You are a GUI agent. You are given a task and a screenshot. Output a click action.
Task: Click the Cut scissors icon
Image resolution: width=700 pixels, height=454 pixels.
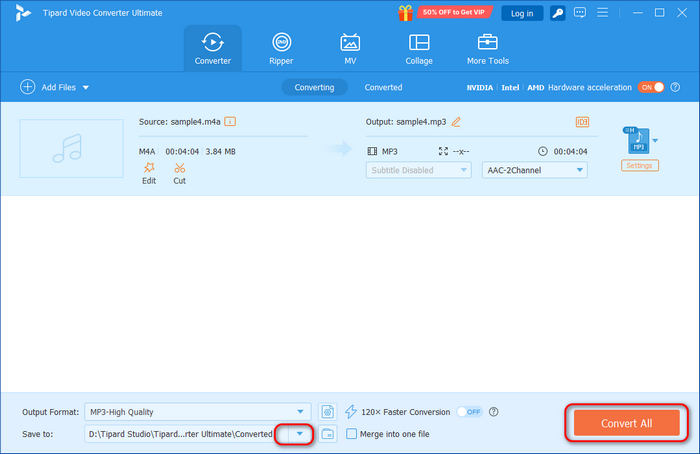[x=179, y=168]
